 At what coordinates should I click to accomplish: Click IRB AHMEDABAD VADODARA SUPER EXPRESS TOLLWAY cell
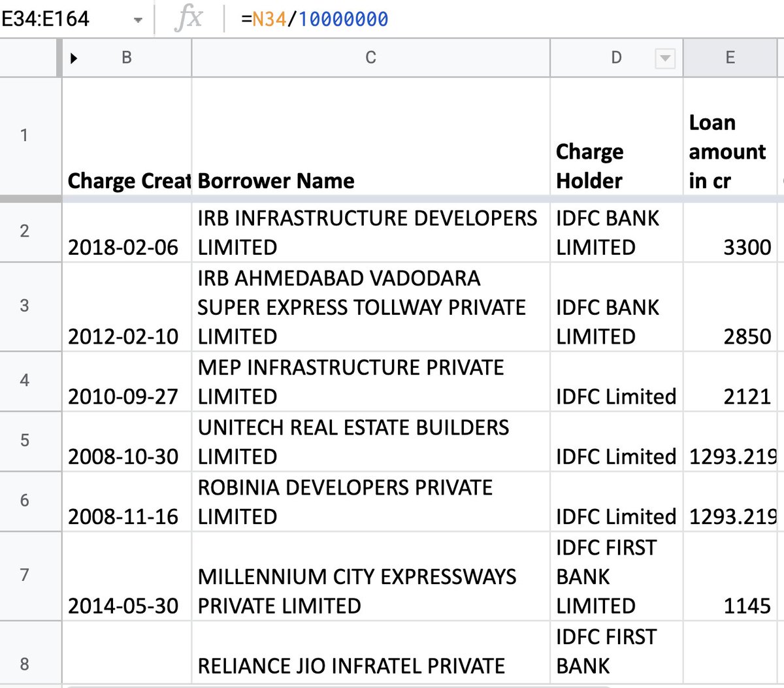tap(370, 307)
